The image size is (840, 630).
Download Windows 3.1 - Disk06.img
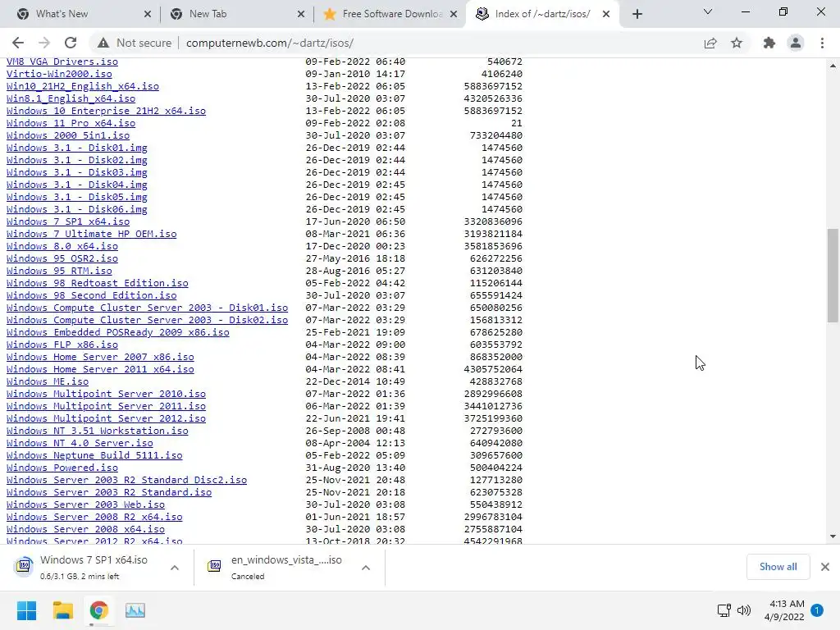76,209
